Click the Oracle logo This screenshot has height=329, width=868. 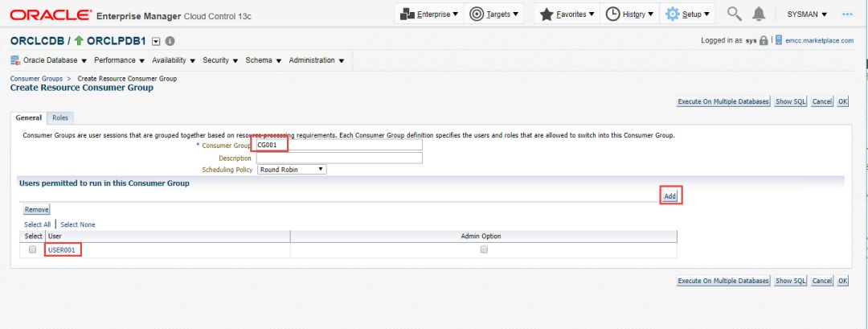pyautogui.click(x=51, y=15)
